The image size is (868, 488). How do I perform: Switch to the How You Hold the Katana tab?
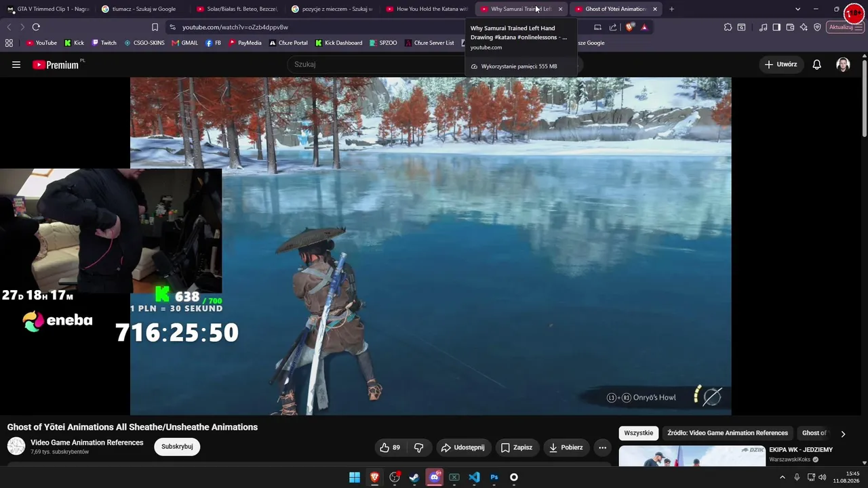point(427,9)
